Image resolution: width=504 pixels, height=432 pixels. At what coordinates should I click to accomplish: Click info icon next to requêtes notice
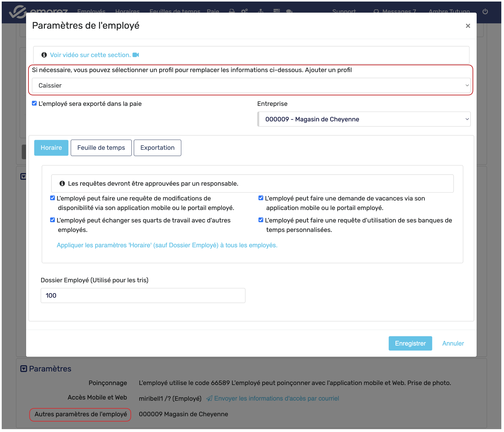(x=62, y=184)
